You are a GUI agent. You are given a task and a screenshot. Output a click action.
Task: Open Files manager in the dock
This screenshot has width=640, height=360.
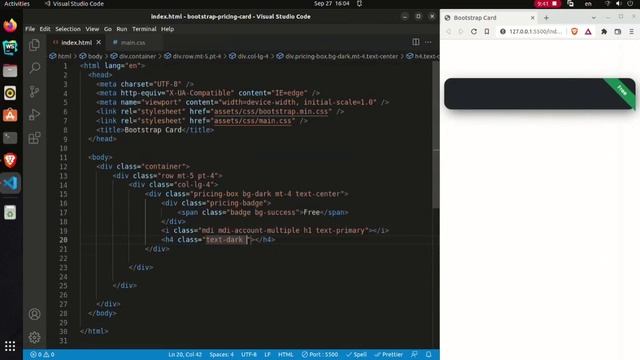[x=10, y=71]
